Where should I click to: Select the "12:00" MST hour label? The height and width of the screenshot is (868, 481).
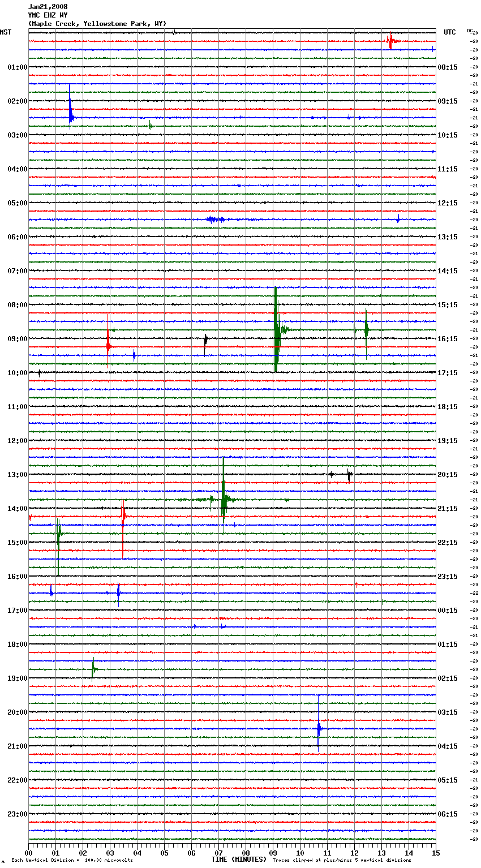(18, 441)
